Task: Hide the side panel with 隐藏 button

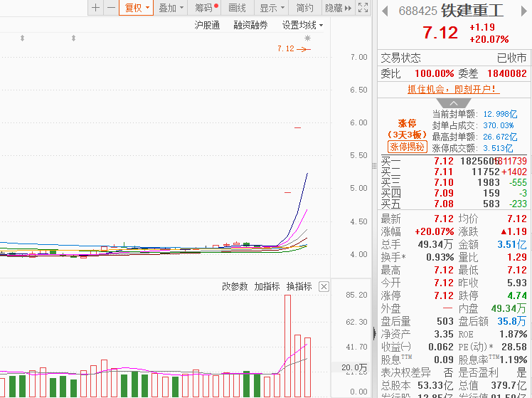Action: pos(337,8)
